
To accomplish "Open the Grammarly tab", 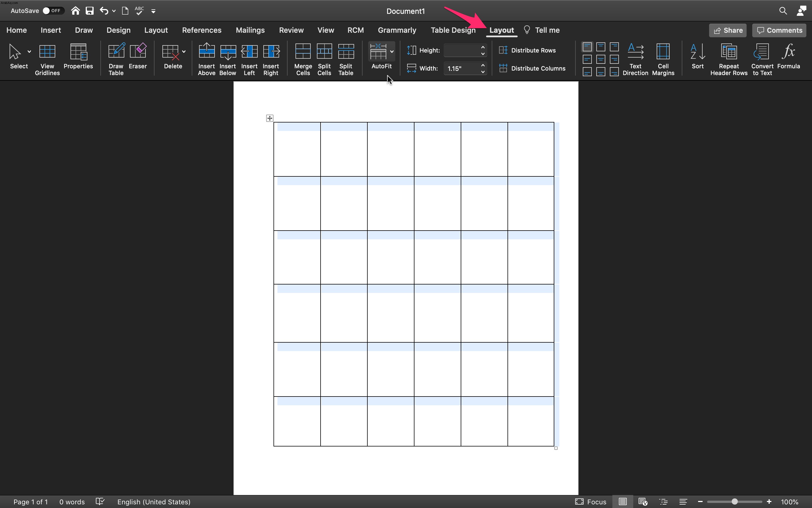I will tap(397, 30).
